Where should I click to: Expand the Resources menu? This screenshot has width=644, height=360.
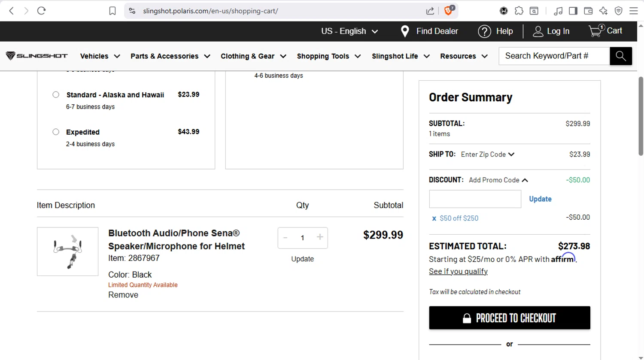464,56
